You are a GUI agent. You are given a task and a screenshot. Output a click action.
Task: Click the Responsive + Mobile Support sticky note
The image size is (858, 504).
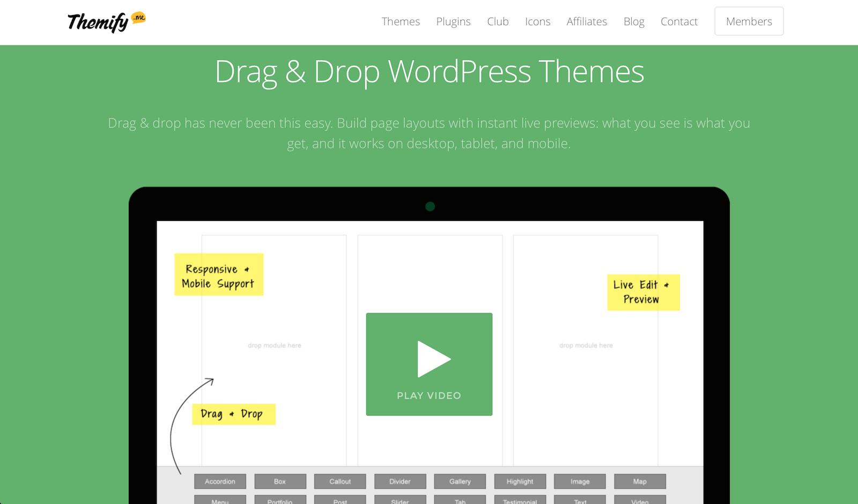pyautogui.click(x=219, y=275)
